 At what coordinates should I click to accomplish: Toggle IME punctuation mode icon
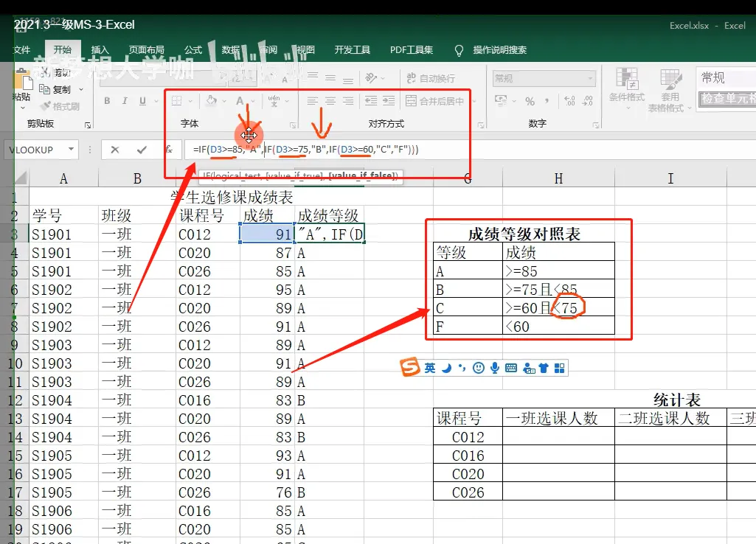(462, 368)
